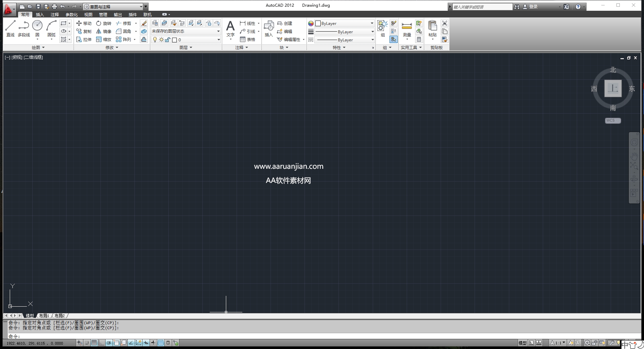Click 南 on the navigation compass
The image size is (644, 349).
(613, 108)
